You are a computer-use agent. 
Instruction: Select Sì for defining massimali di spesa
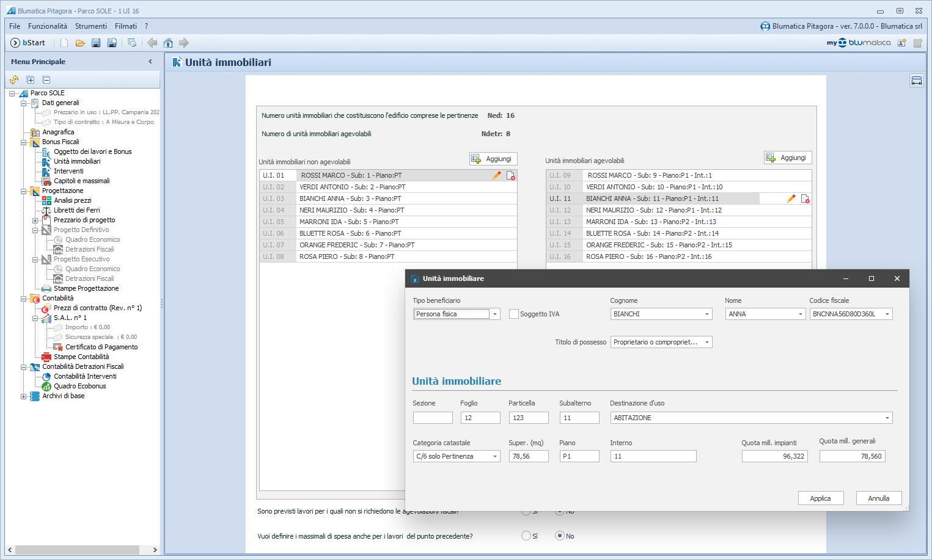click(x=526, y=536)
